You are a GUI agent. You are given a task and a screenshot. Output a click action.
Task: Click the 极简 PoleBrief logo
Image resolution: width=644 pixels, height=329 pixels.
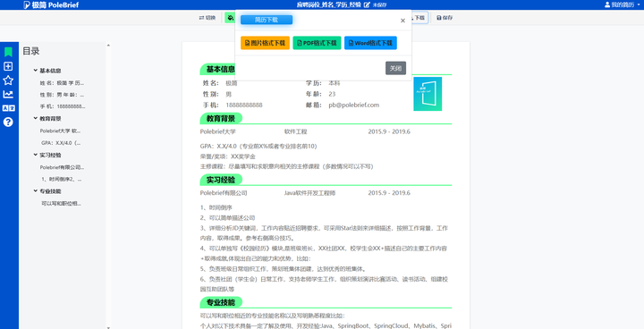coord(51,5)
